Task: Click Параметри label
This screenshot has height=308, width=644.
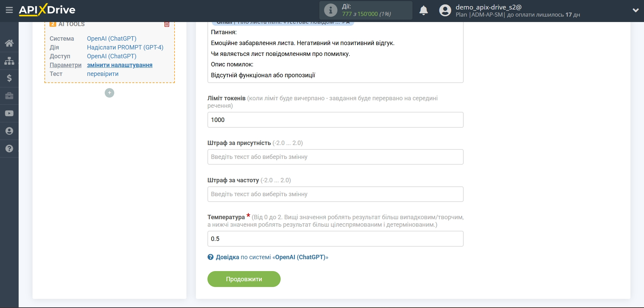Action: 65,65
